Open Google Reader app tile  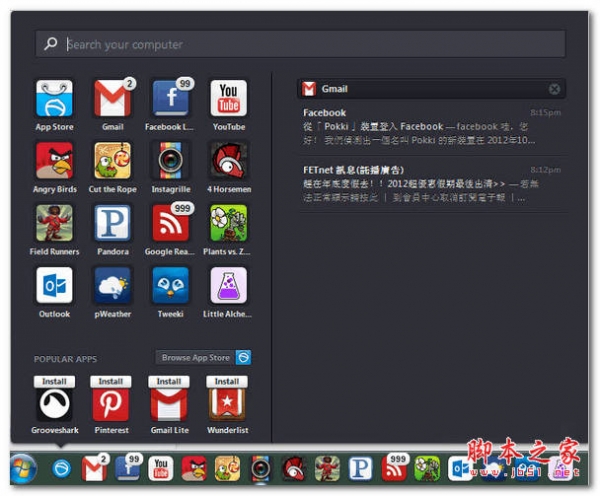171,223
